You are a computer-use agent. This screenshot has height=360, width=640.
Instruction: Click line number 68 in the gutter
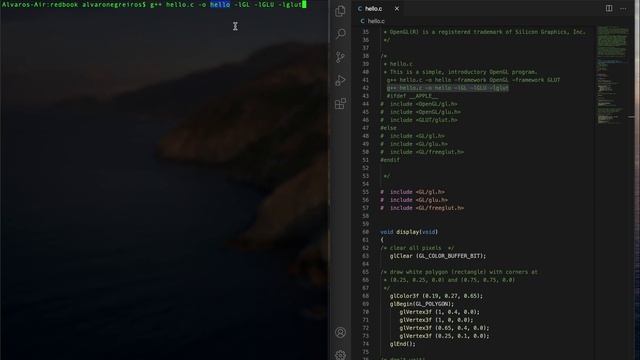tap(365, 296)
